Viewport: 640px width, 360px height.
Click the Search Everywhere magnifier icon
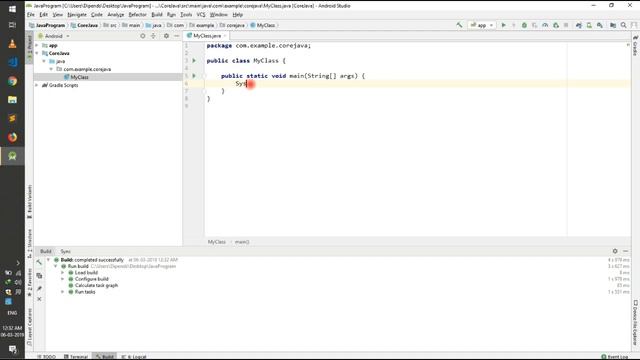[x=623, y=25]
